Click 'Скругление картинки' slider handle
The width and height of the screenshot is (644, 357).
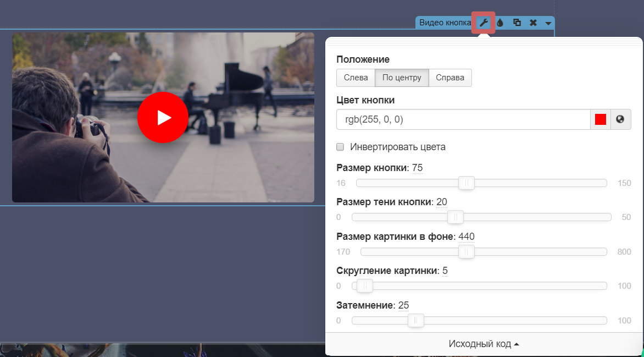coord(365,285)
